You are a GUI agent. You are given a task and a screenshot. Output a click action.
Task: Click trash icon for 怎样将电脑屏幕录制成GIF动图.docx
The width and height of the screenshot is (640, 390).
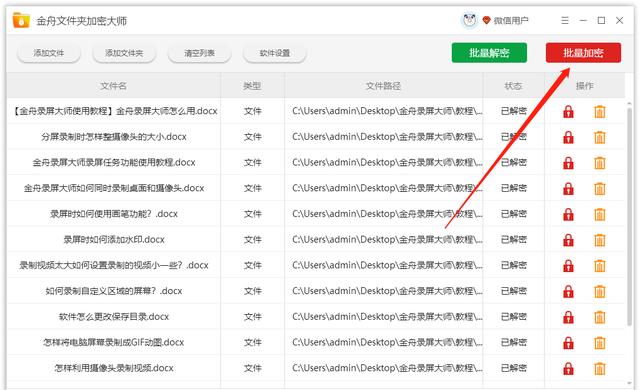coord(600,343)
